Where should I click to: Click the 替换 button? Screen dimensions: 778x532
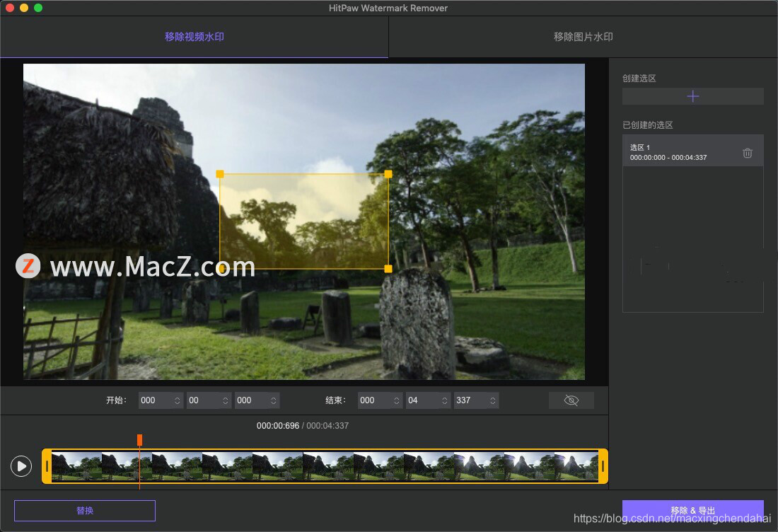(x=85, y=511)
